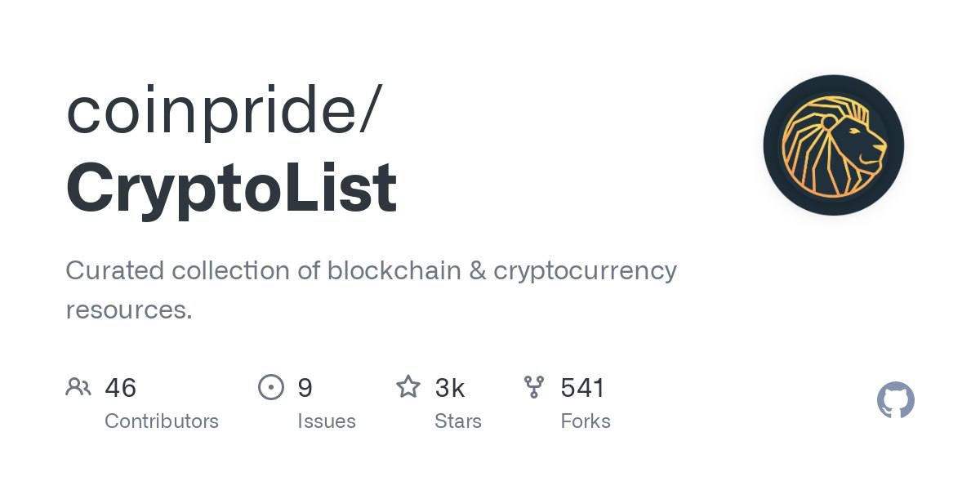The width and height of the screenshot is (980, 490).
Task: Click the Forks branch icon
Action: pos(534,386)
